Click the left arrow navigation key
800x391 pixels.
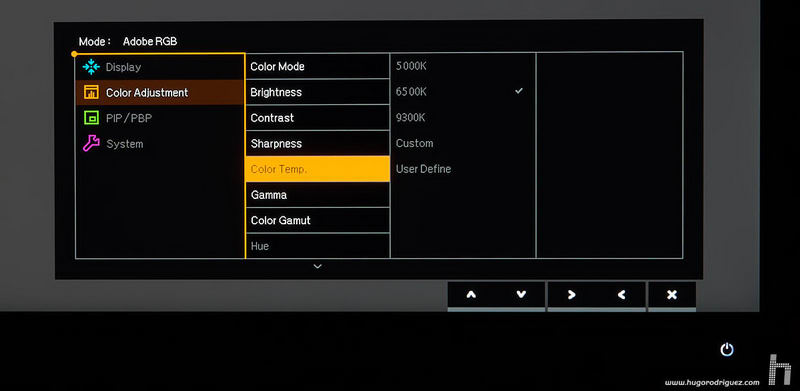tap(621, 295)
